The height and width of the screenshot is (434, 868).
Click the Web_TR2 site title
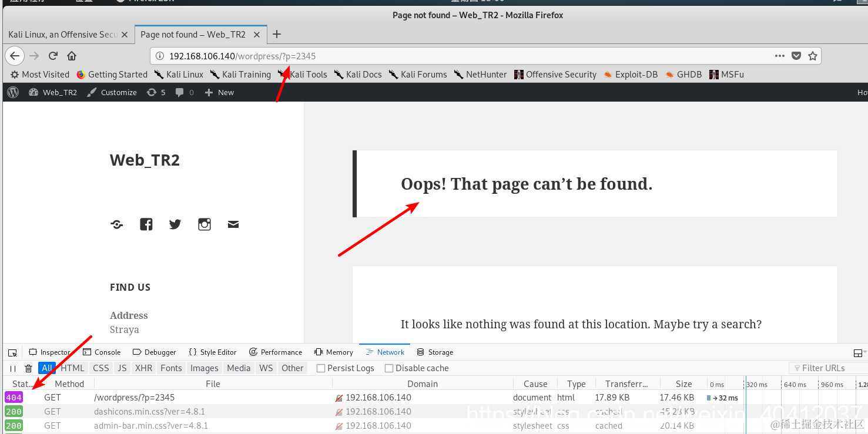pyautogui.click(x=145, y=160)
